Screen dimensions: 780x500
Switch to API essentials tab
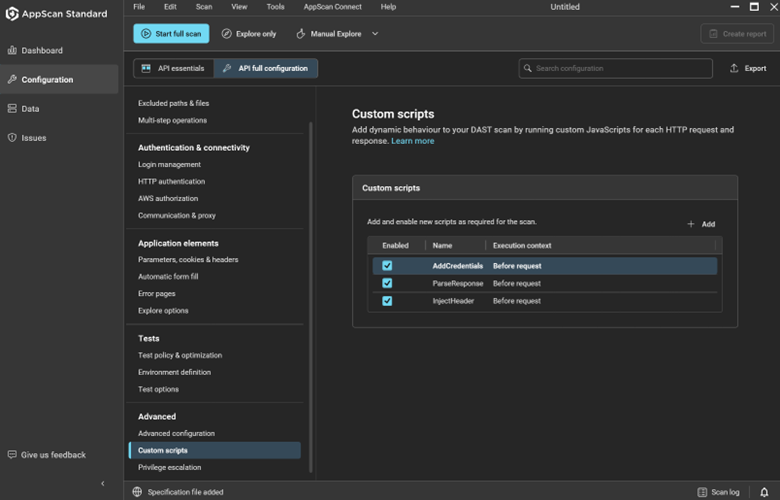(x=174, y=68)
